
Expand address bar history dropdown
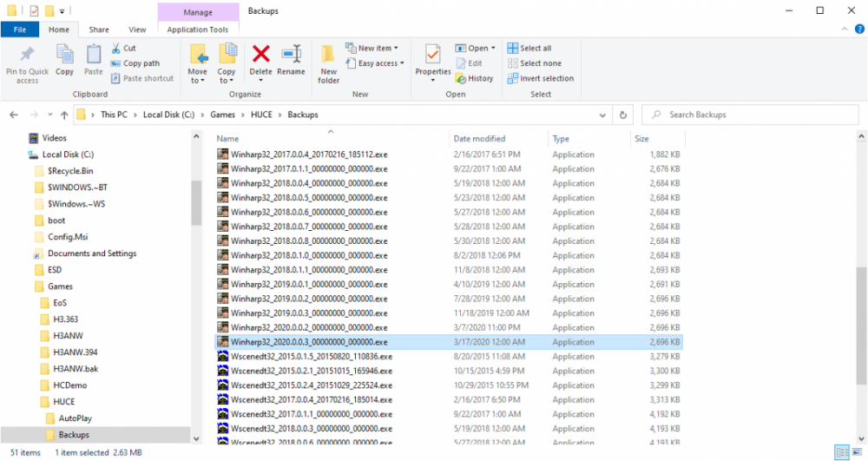pyautogui.click(x=602, y=115)
